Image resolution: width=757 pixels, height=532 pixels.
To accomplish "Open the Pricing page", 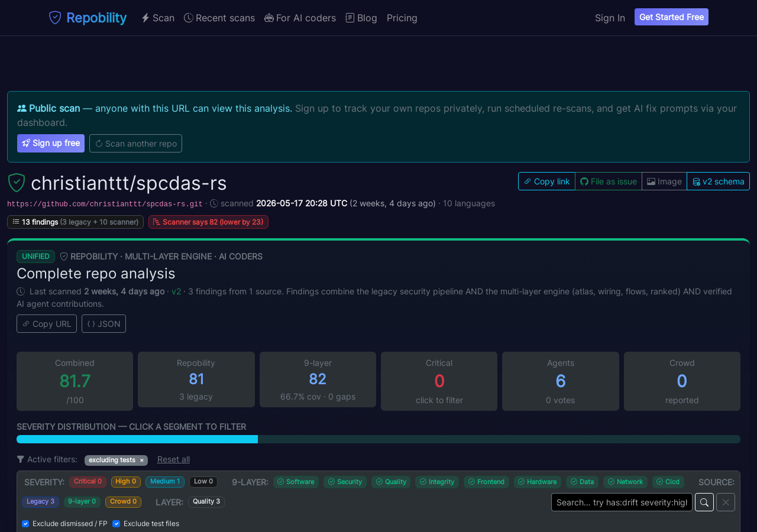I will click(402, 18).
